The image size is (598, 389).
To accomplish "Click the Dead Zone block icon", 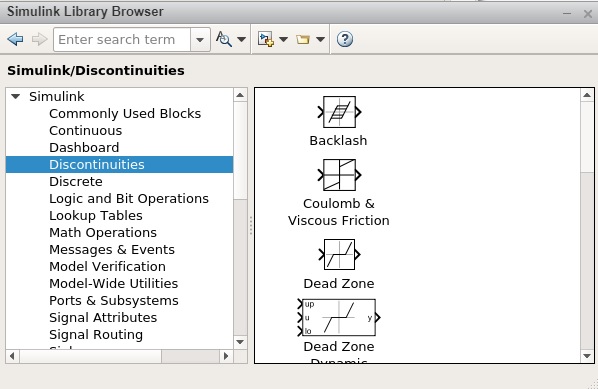I will (339, 255).
